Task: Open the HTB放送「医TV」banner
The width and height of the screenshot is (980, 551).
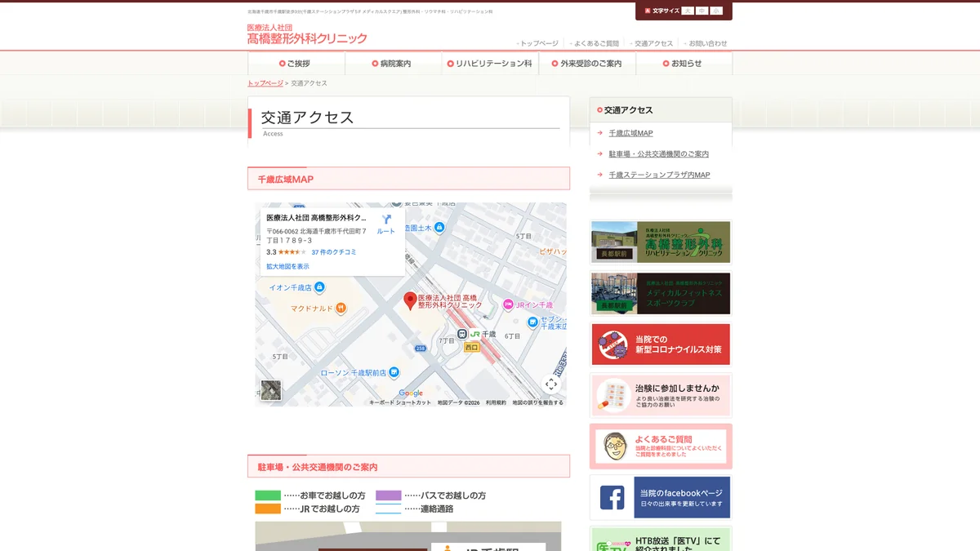Action: (x=661, y=539)
